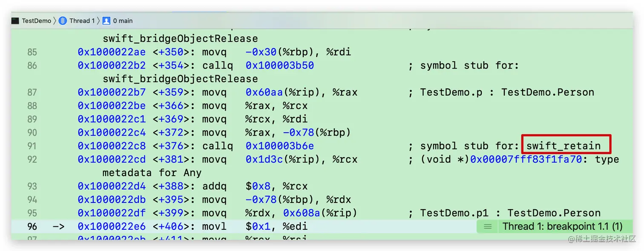Viewport: 644px width, 251px height.
Task: Click address 0x1000022ae
Action: pyautogui.click(x=112, y=52)
